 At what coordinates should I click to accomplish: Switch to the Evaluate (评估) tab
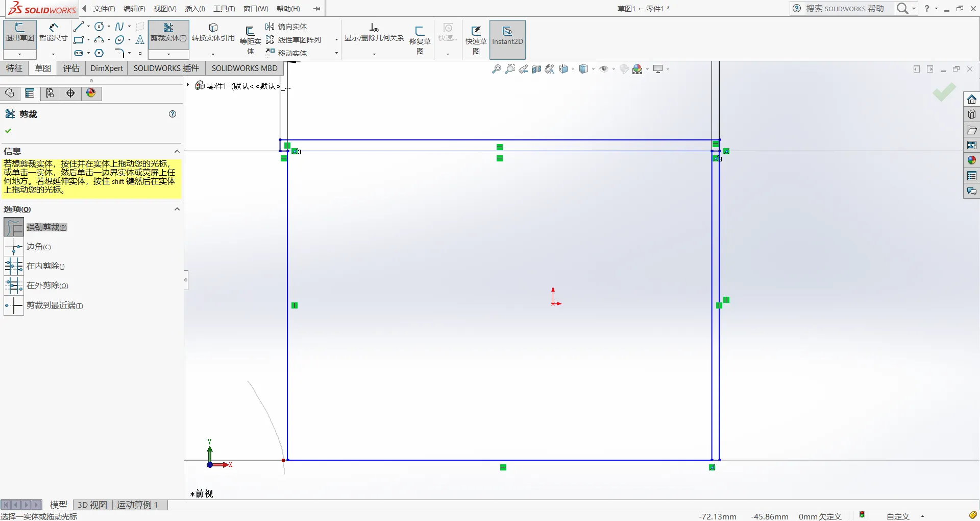pos(71,68)
